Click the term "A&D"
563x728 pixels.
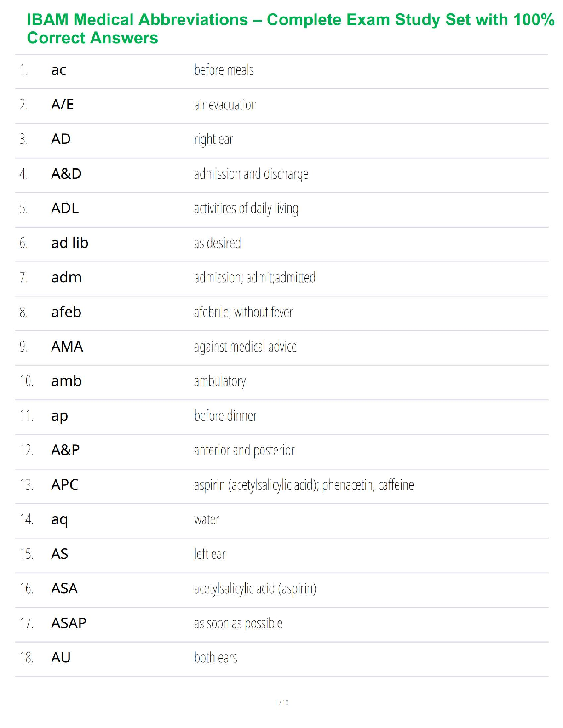pyautogui.click(x=66, y=174)
